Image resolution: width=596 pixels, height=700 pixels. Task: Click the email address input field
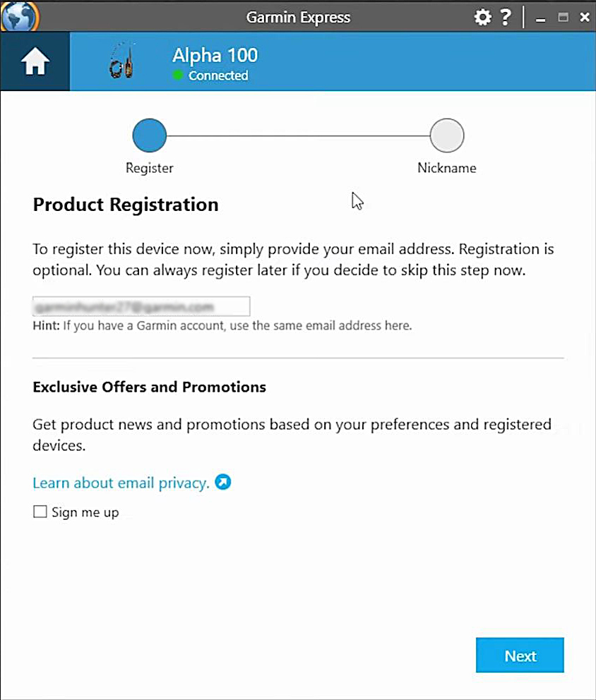[141, 306]
